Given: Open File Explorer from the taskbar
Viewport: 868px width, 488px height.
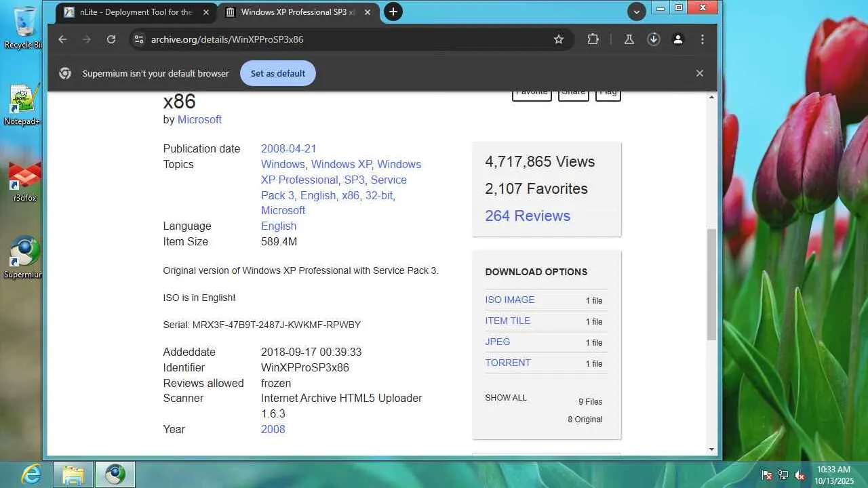Looking at the screenshot, I should click(x=73, y=474).
